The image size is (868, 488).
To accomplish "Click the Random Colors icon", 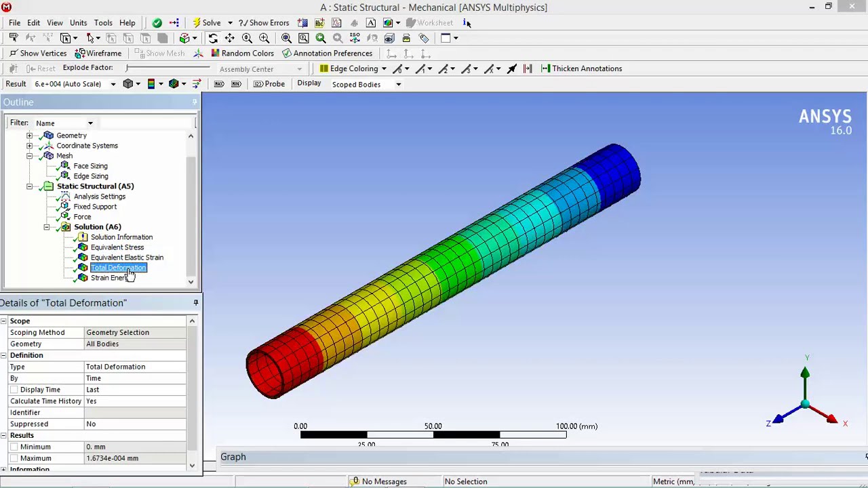I will (242, 53).
